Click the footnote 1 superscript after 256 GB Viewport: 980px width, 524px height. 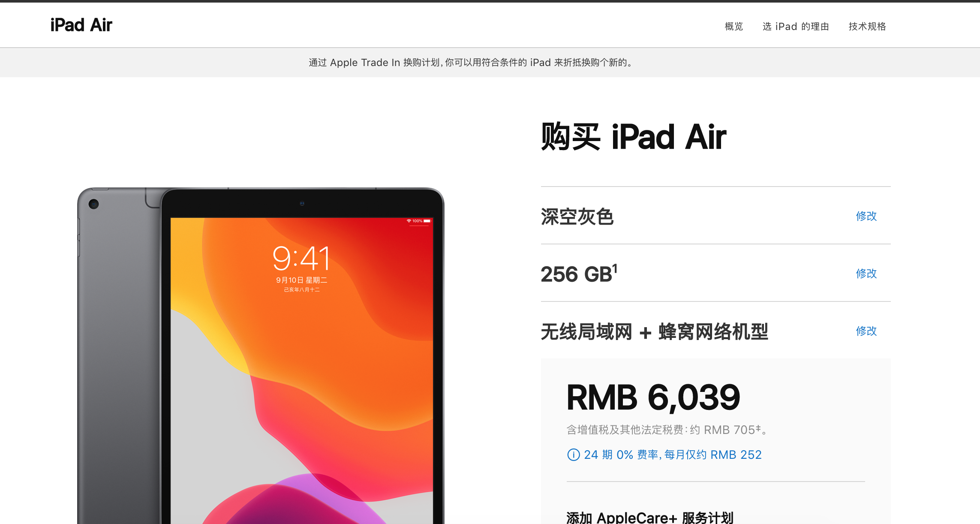[615, 268]
